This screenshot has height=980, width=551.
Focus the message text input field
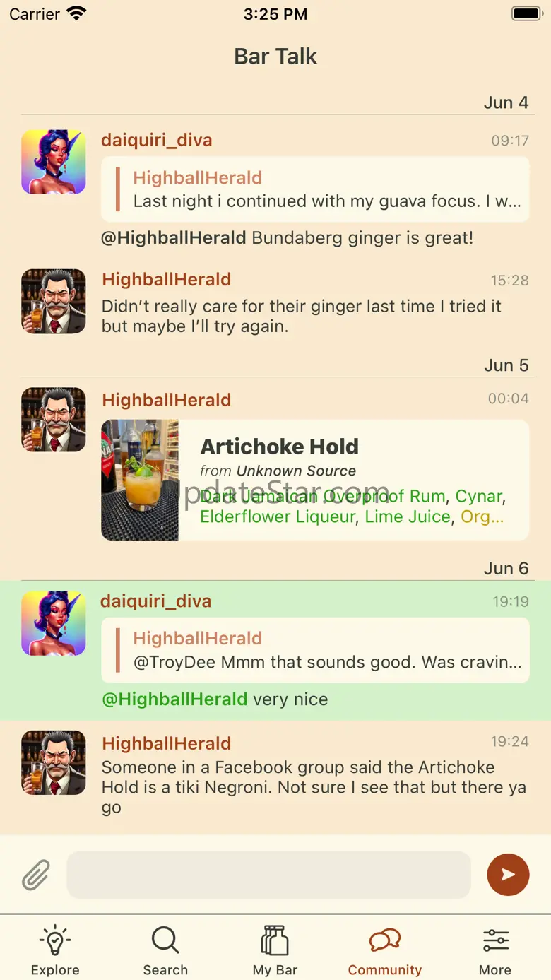pyautogui.click(x=268, y=875)
